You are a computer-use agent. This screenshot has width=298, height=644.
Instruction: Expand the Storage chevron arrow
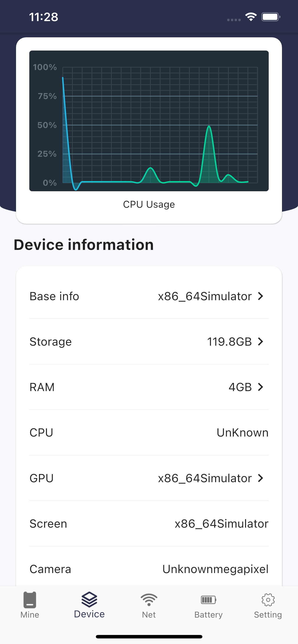tap(261, 341)
